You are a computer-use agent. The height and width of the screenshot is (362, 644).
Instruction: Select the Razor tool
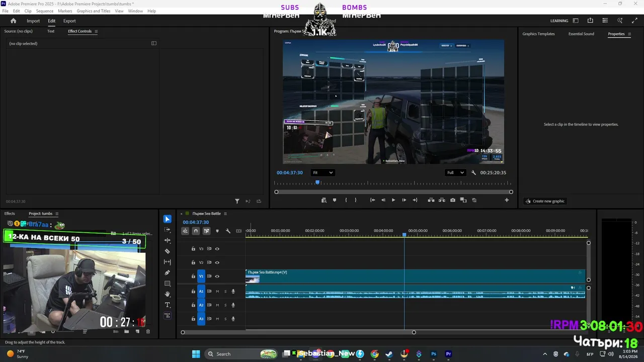[x=168, y=251]
